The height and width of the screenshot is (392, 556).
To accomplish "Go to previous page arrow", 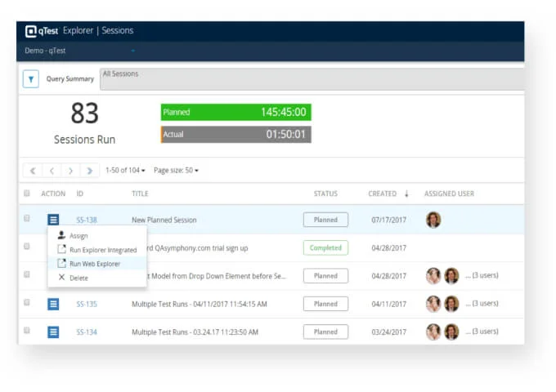I will point(52,171).
